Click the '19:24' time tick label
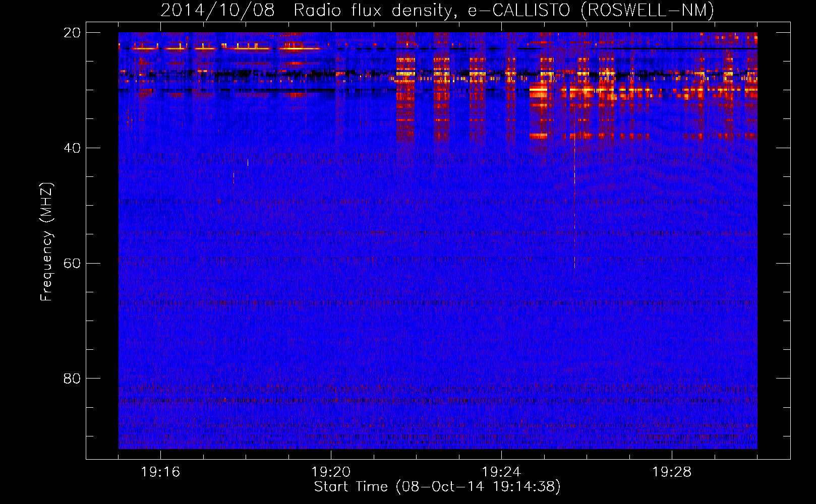816x504 pixels. [x=501, y=472]
